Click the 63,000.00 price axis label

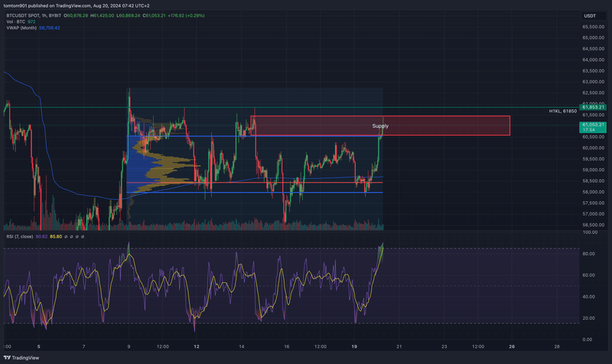[x=594, y=82]
